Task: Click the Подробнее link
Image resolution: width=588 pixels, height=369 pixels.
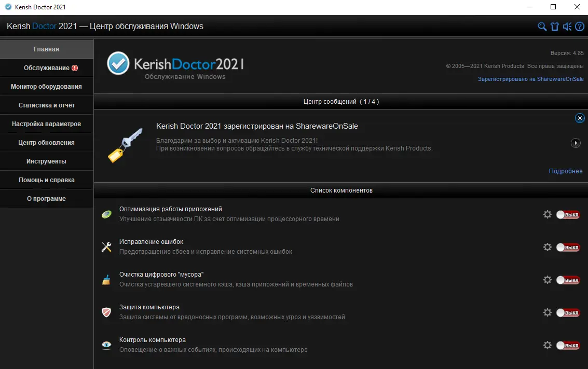Action: point(565,171)
